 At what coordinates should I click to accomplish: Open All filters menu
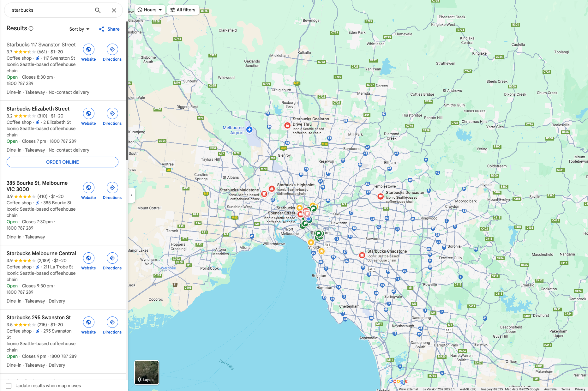click(x=183, y=10)
